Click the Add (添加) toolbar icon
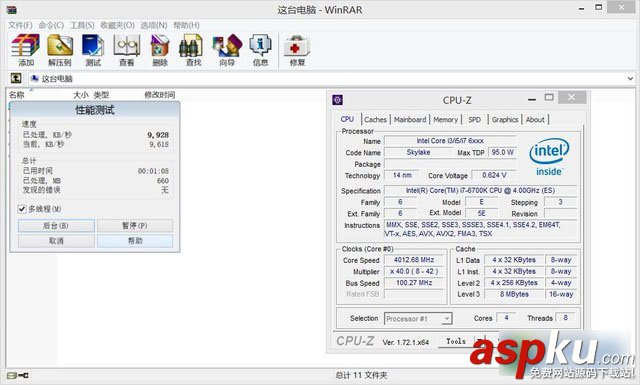 point(25,50)
